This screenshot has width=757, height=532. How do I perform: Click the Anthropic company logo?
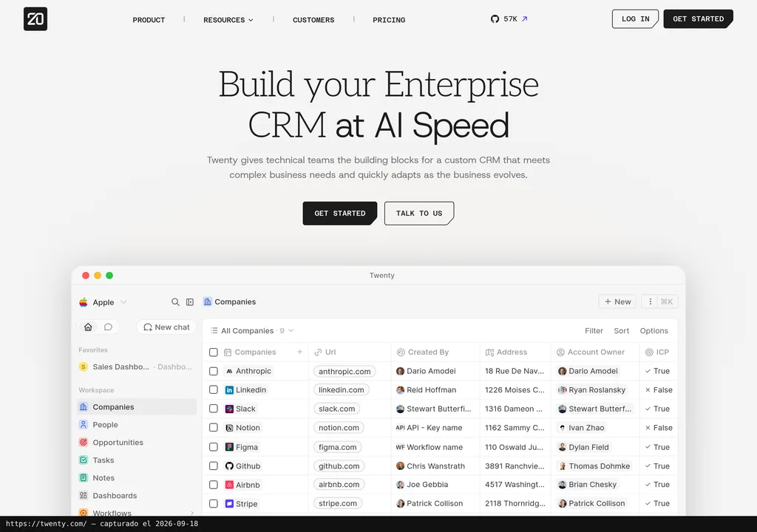[229, 371]
